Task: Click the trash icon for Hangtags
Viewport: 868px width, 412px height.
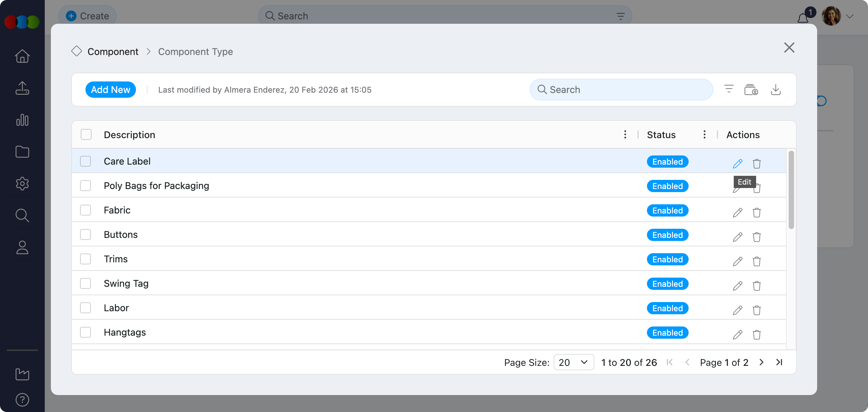Action: 756,335
